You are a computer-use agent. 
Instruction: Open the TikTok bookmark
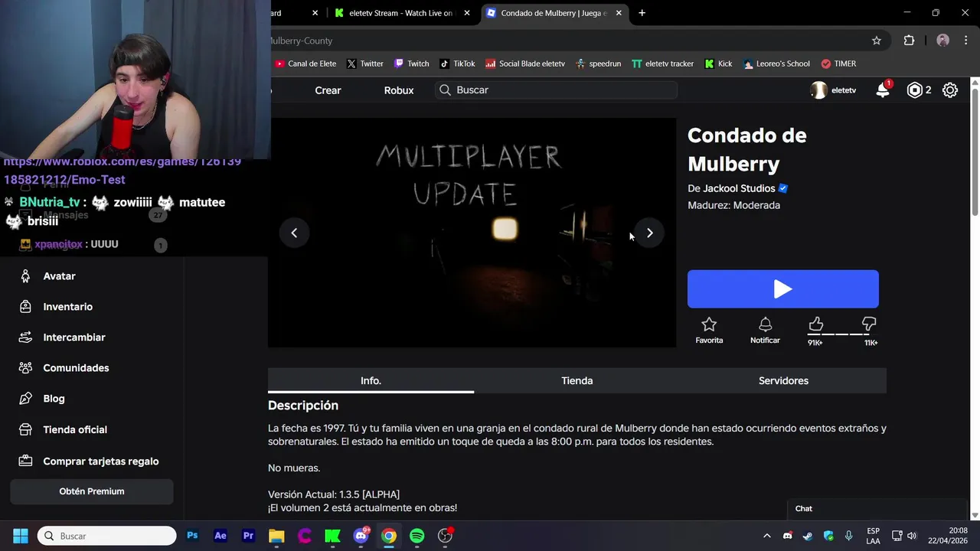(457, 64)
